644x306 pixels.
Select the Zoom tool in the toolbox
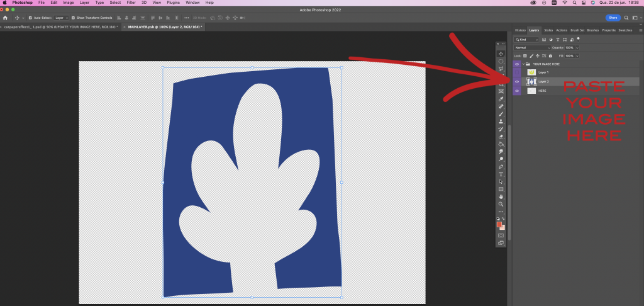[501, 204]
